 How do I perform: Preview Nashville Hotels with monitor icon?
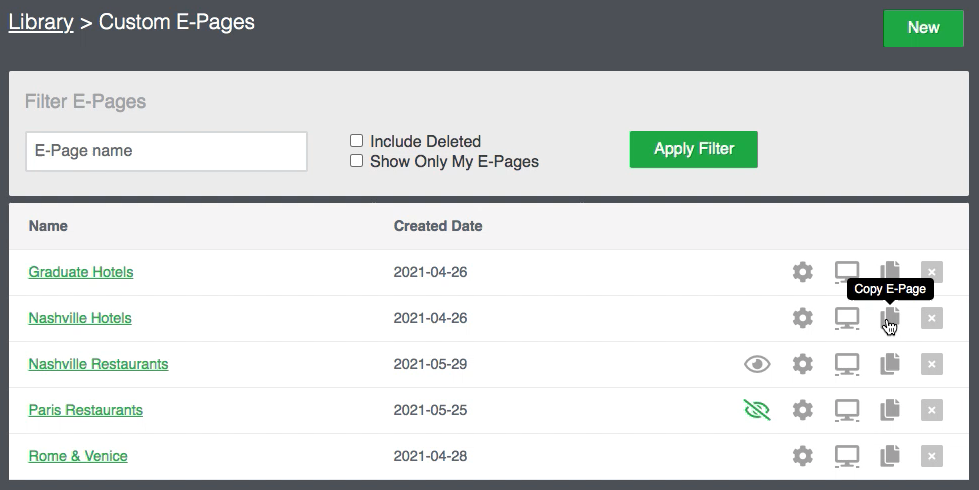coord(847,318)
